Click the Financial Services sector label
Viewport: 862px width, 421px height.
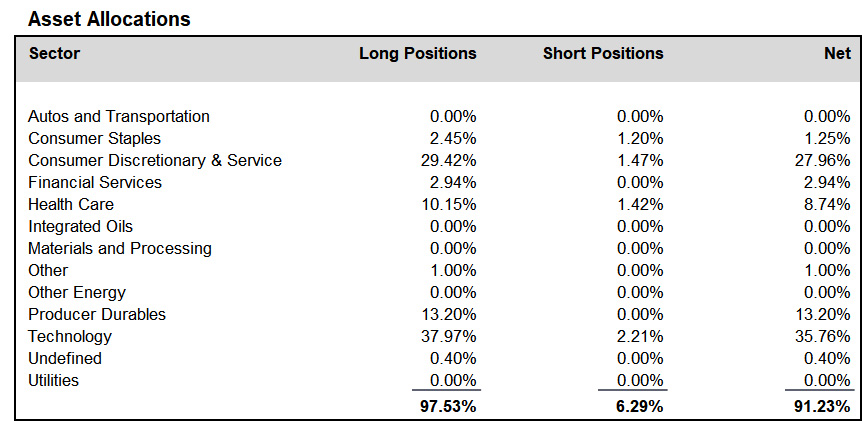point(95,182)
